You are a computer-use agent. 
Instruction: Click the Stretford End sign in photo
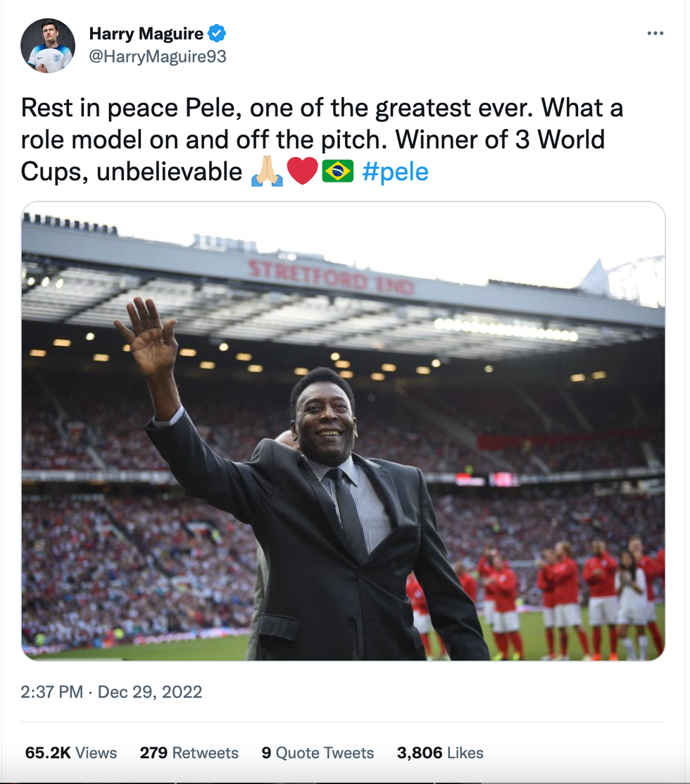pos(331,276)
